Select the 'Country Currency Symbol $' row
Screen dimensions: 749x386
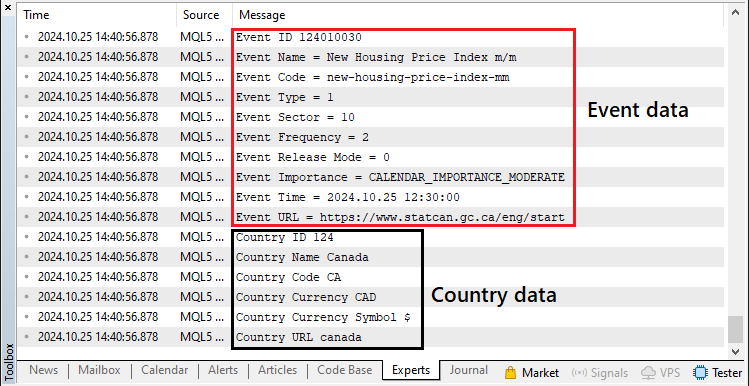click(371, 317)
